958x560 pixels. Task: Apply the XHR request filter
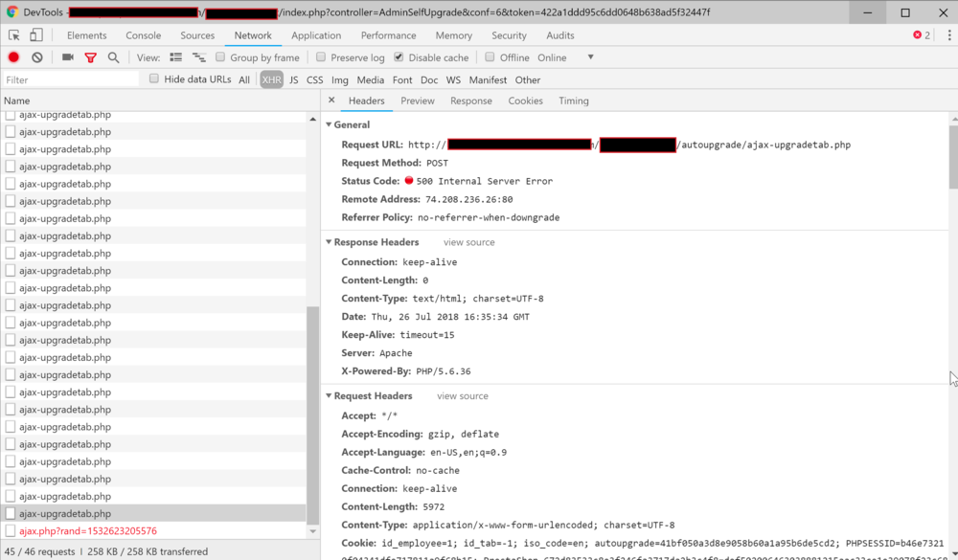(271, 79)
